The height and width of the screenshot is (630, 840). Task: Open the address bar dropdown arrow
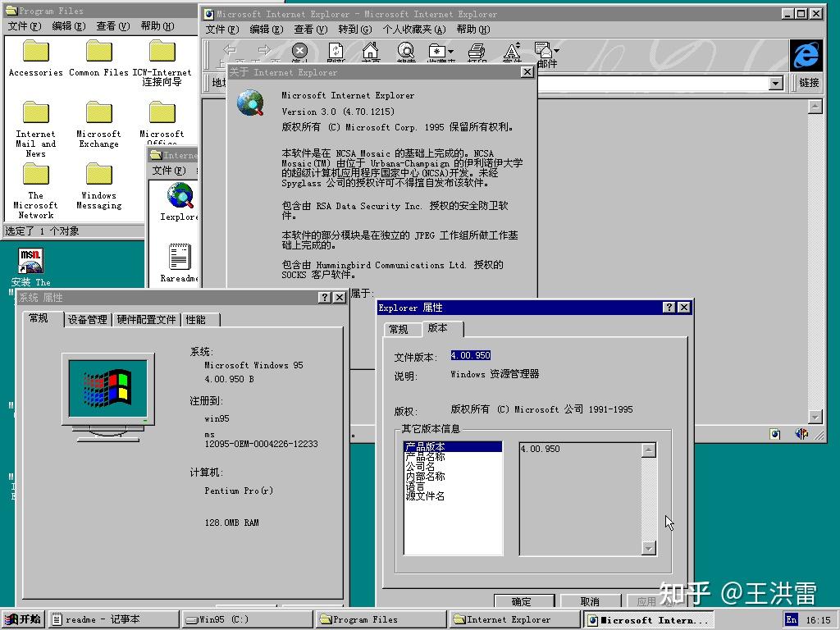(774, 83)
